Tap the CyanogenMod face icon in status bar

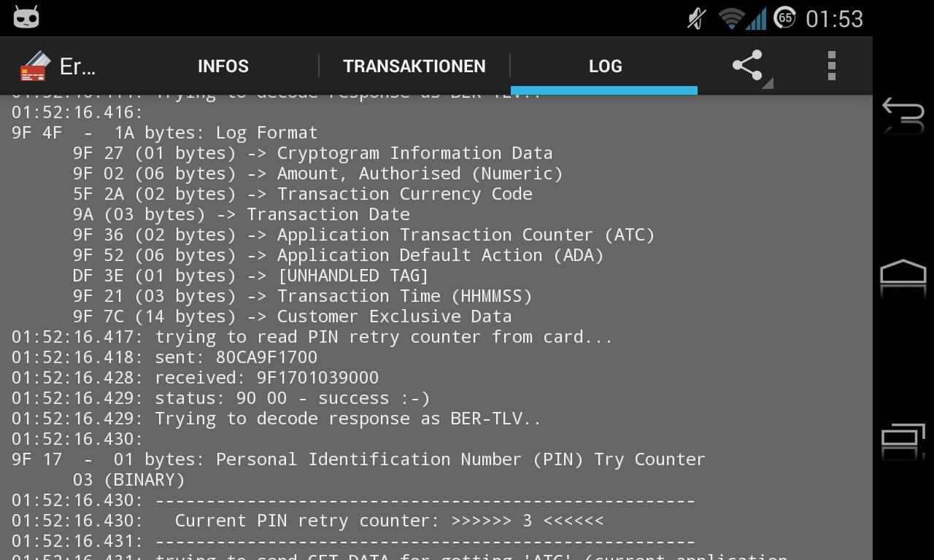[26, 17]
